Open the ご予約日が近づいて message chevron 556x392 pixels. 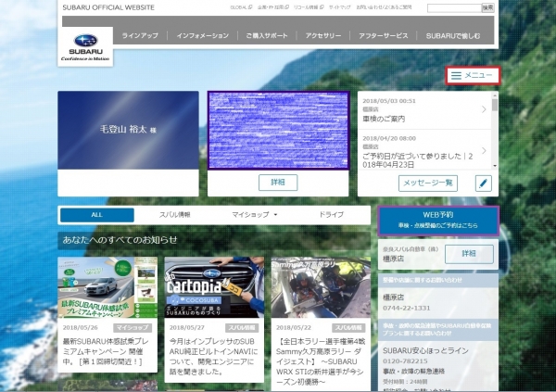[484, 151]
